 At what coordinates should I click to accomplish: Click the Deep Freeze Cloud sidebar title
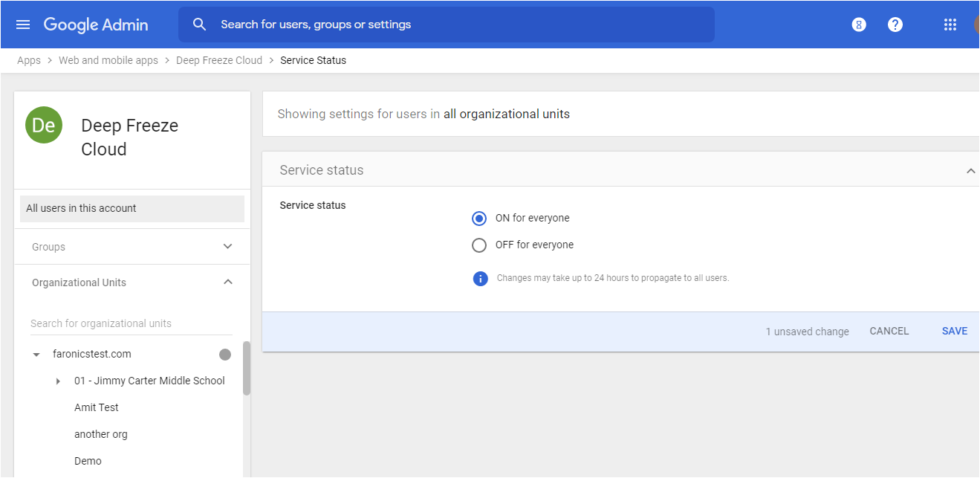(x=130, y=138)
